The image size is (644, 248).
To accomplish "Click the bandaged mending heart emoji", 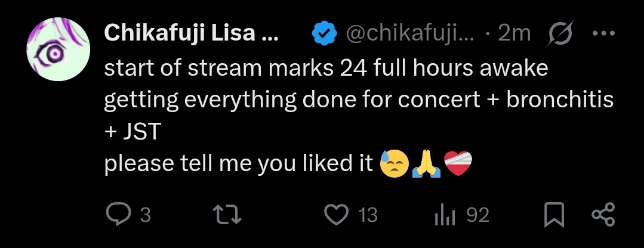I will click(458, 164).
